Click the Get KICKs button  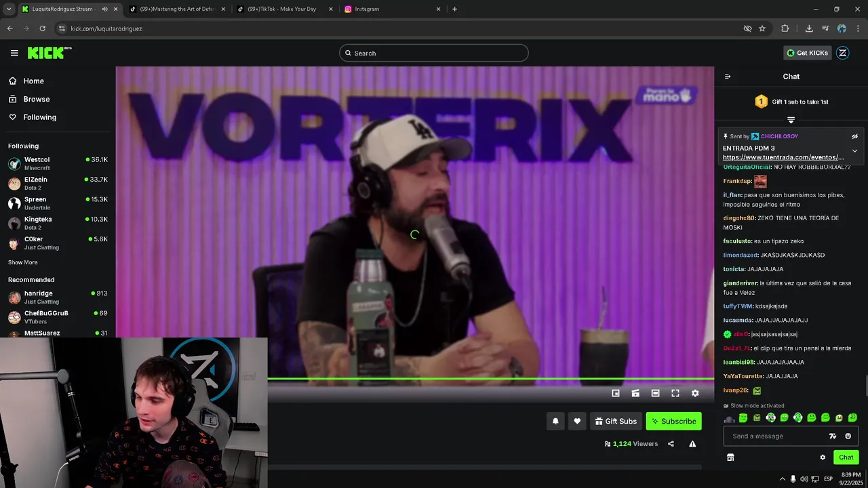click(x=807, y=53)
